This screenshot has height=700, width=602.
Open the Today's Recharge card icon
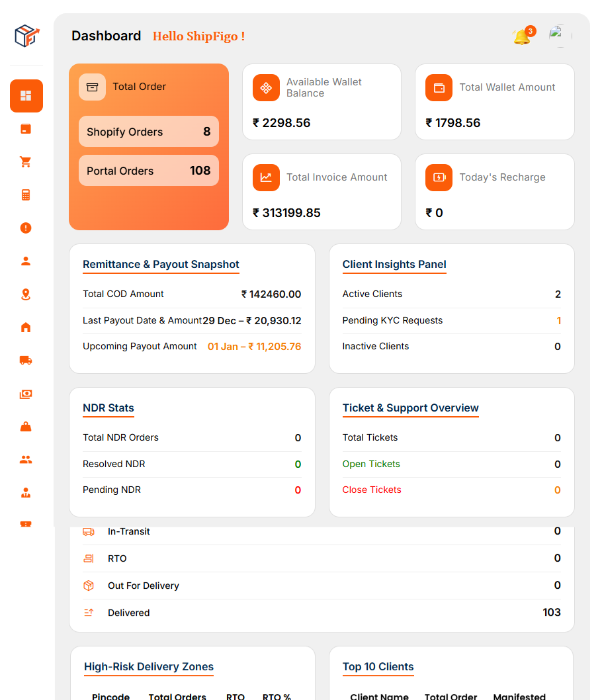tap(439, 177)
